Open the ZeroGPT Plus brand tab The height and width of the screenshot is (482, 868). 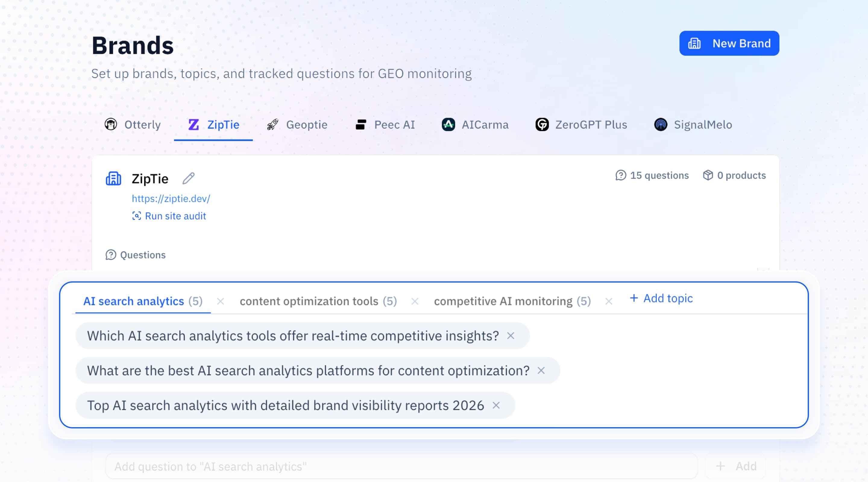[581, 125]
